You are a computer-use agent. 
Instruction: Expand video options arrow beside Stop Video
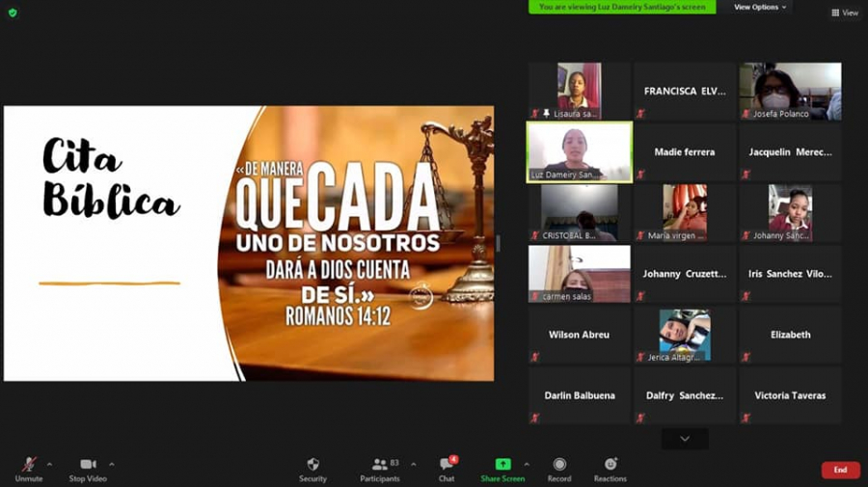112,464
